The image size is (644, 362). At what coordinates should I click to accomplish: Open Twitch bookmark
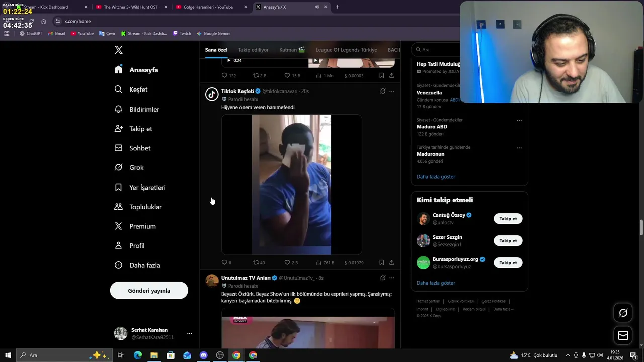point(182,34)
